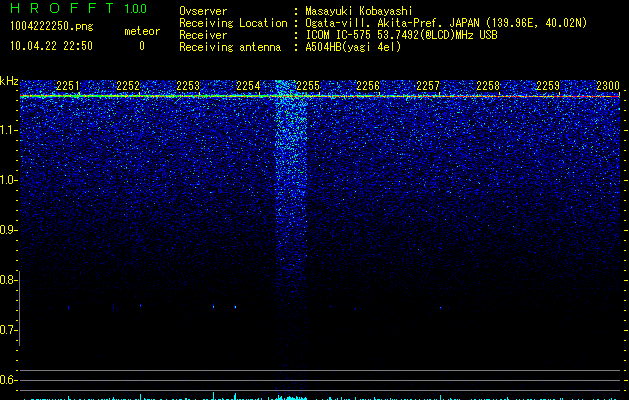Click the time marker 2252
Screen dimensions: 629x400
(x=128, y=86)
